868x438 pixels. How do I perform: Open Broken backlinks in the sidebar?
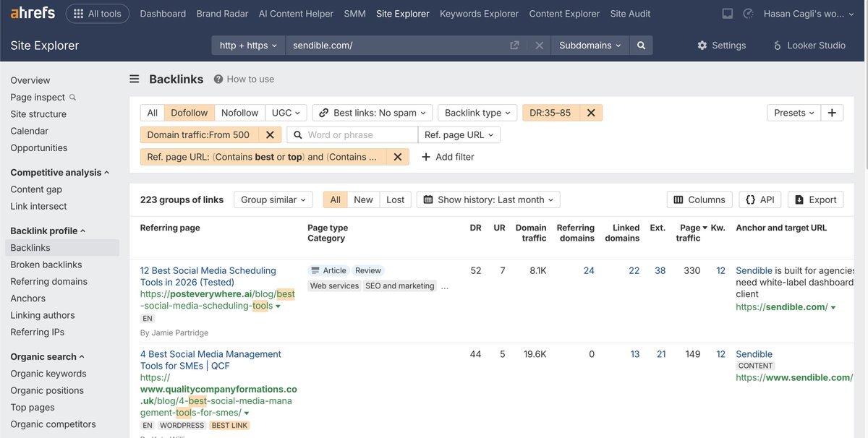tap(46, 265)
